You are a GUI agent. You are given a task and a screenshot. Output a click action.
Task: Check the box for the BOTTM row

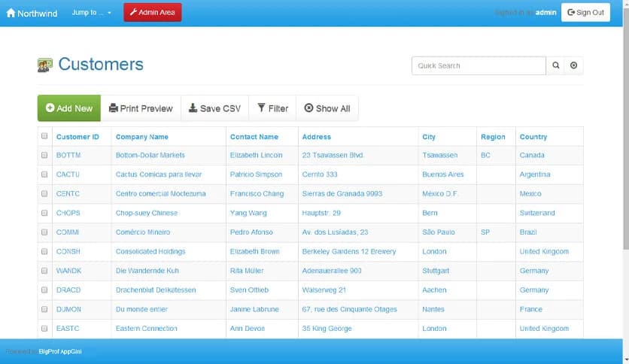pyautogui.click(x=44, y=155)
